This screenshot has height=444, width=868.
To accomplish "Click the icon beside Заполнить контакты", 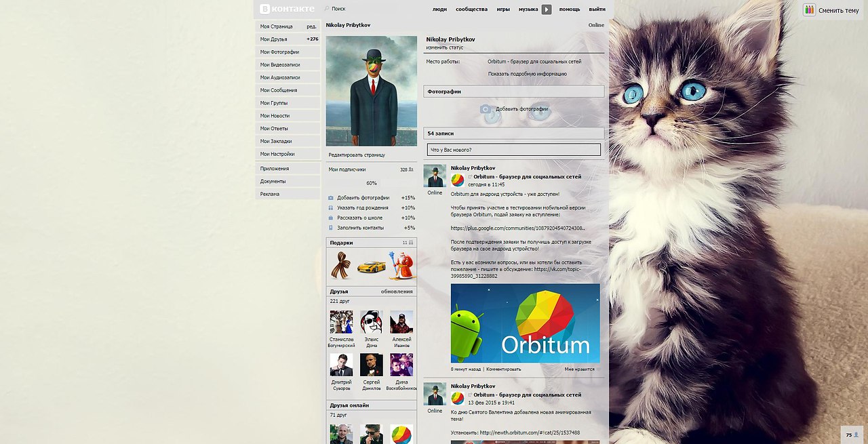I will [331, 228].
